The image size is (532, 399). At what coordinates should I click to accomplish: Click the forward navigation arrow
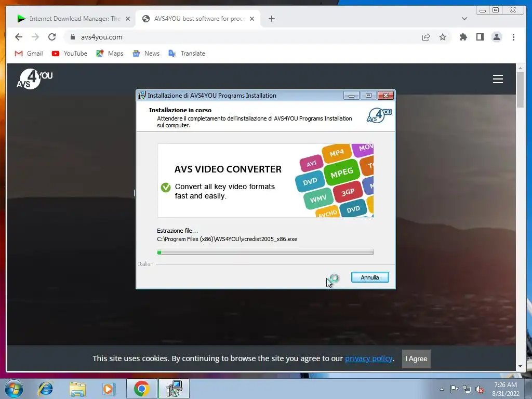pyautogui.click(x=35, y=37)
